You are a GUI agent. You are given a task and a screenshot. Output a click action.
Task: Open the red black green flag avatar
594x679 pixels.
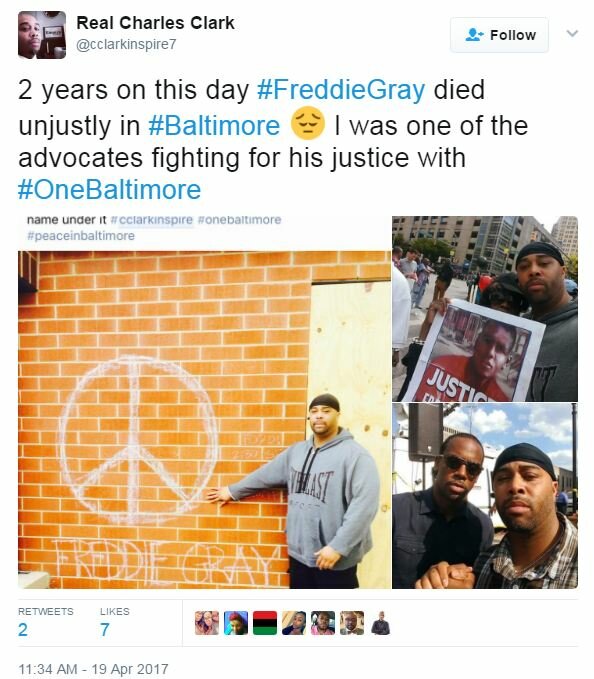tap(265, 623)
